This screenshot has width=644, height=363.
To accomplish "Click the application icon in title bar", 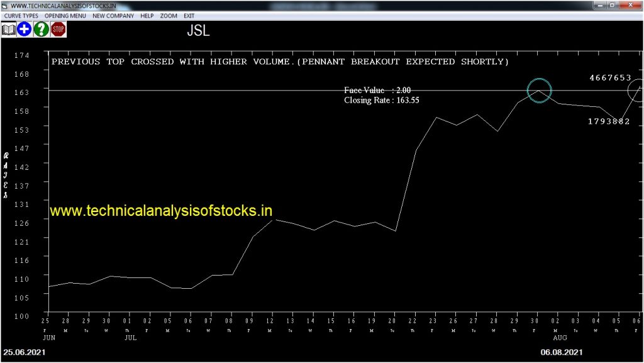I will pyautogui.click(x=5, y=5).
